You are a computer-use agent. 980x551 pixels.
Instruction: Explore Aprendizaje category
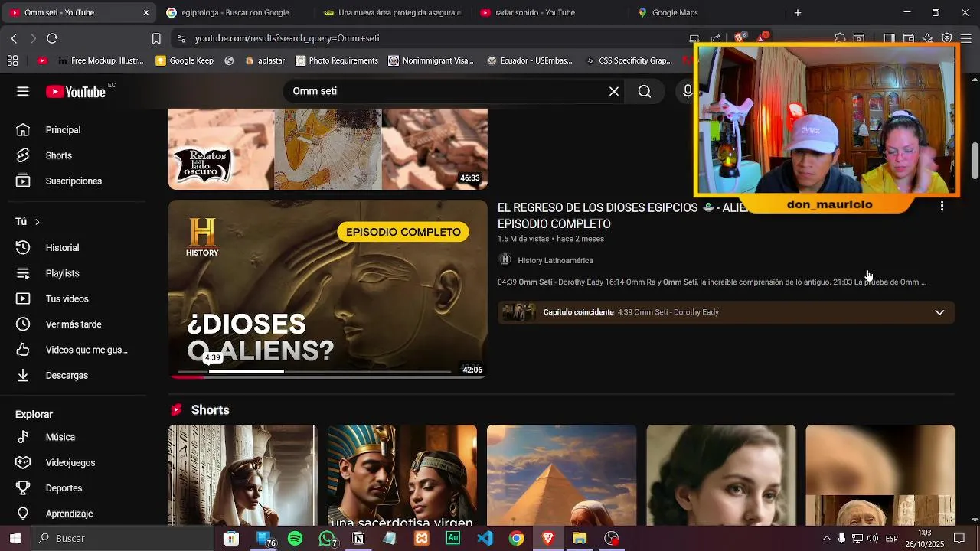69,514
